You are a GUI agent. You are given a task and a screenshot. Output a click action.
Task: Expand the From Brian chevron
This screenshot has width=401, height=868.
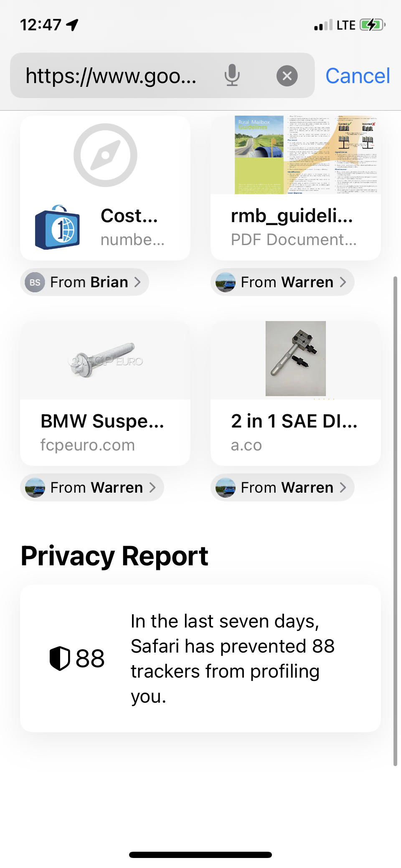pyautogui.click(x=137, y=282)
